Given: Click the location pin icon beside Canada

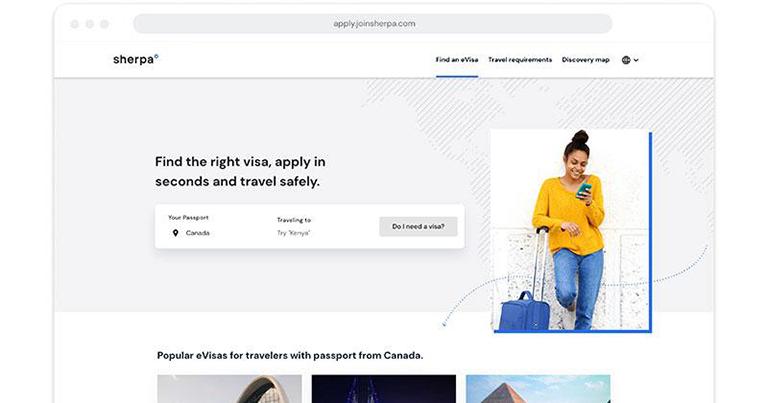Looking at the screenshot, I should (x=175, y=233).
